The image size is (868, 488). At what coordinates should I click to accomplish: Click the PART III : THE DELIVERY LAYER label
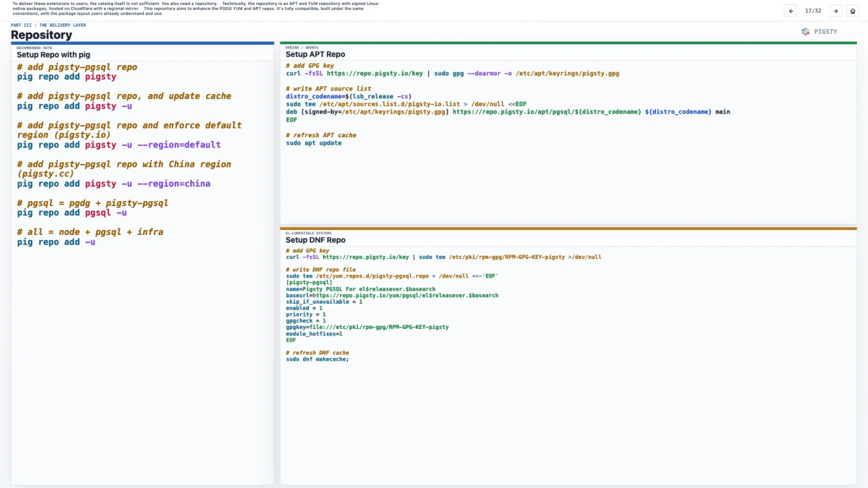[x=48, y=25]
